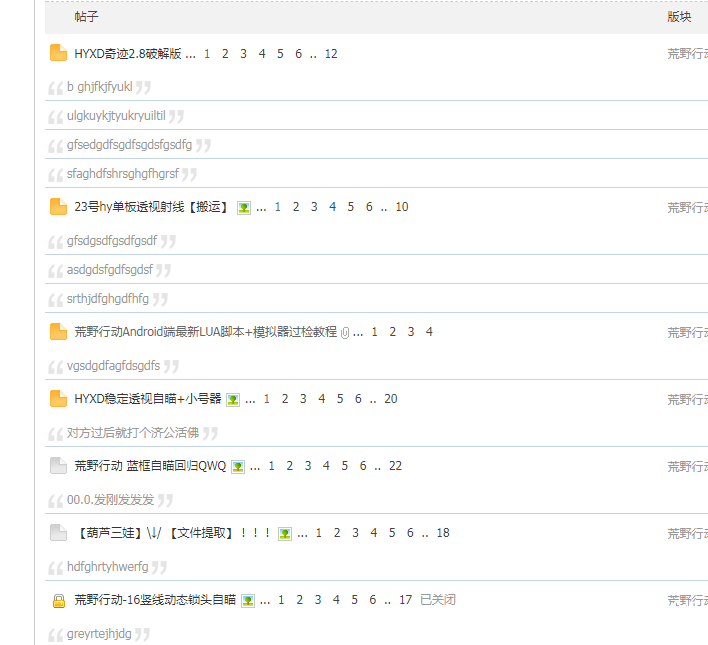The height and width of the screenshot is (645, 708).
Task: Click folder icon of 23号hy单板透视射线 thread
Action: [x=58, y=206]
